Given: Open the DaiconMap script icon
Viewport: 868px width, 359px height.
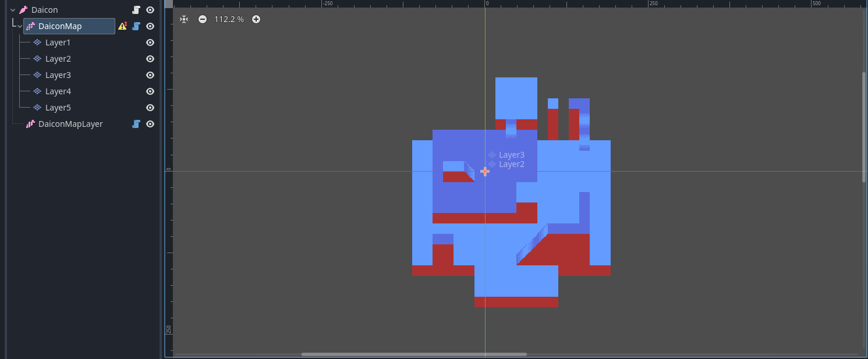Looking at the screenshot, I should coord(136,26).
